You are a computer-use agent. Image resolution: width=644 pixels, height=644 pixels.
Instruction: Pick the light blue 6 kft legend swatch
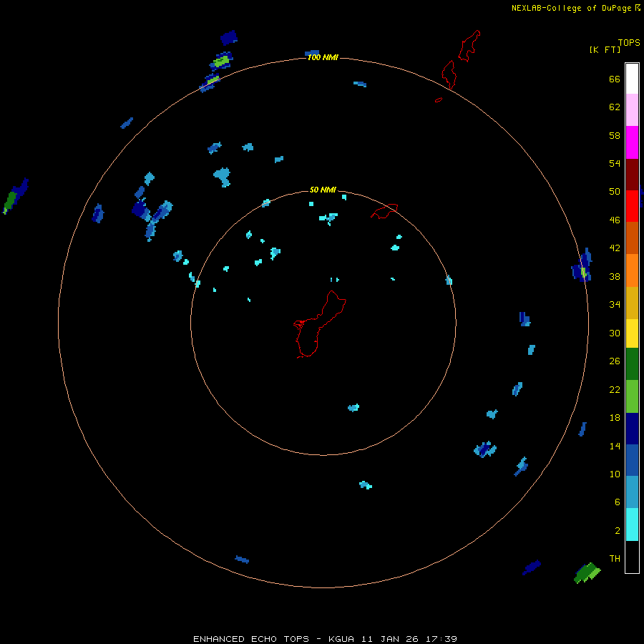632,492
